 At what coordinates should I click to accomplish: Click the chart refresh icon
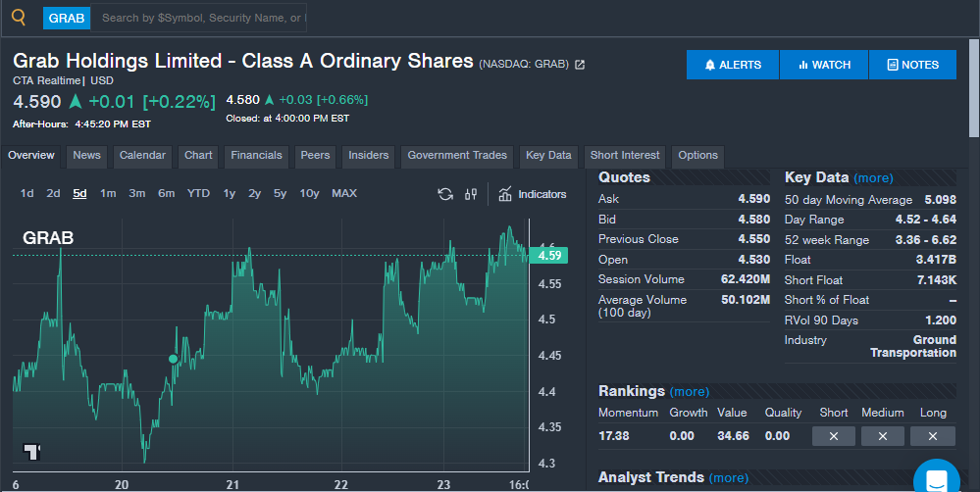click(x=444, y=194)
